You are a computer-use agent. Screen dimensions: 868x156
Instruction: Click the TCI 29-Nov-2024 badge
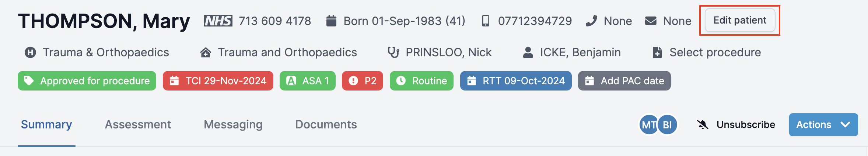pyautogui.click(x=218, y=81)
